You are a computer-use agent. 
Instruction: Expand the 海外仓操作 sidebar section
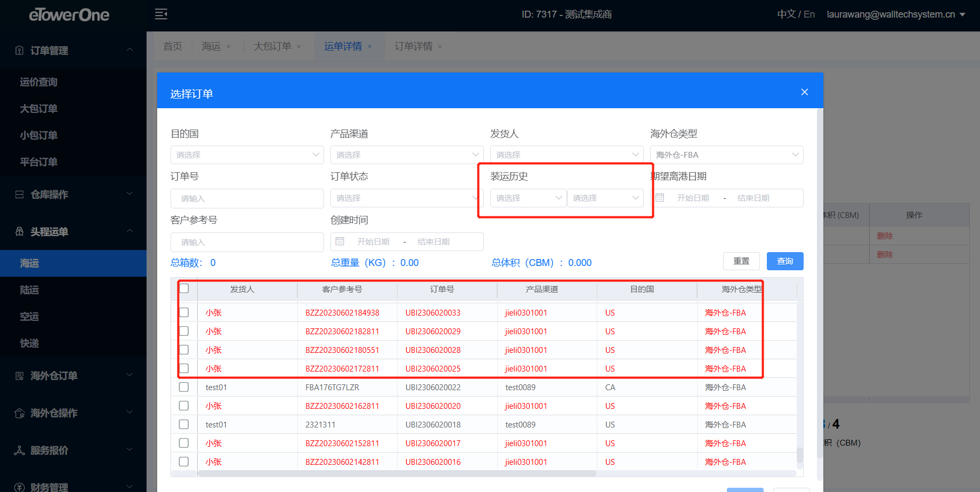129,412
